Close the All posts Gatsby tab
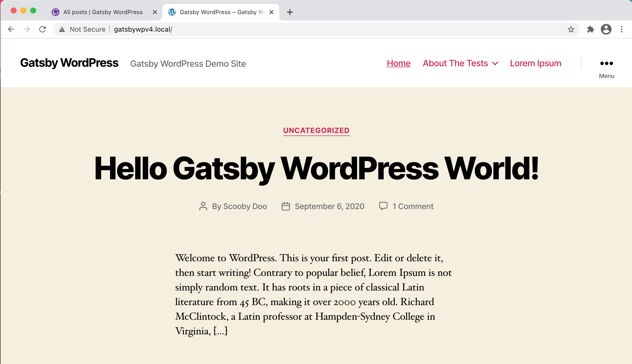 (155, 12)
